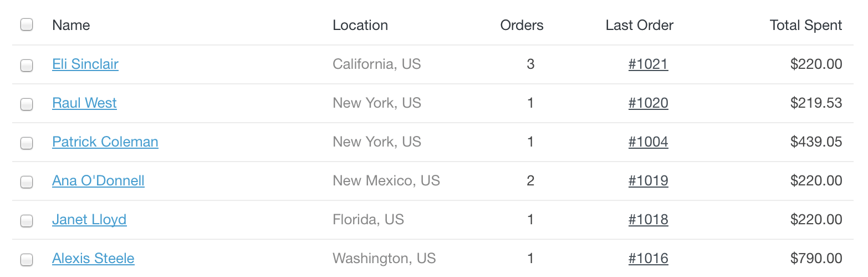Viewport: 868px width, 277px height.
Task: Open Raul West customer link
Action: coord(84,103)
